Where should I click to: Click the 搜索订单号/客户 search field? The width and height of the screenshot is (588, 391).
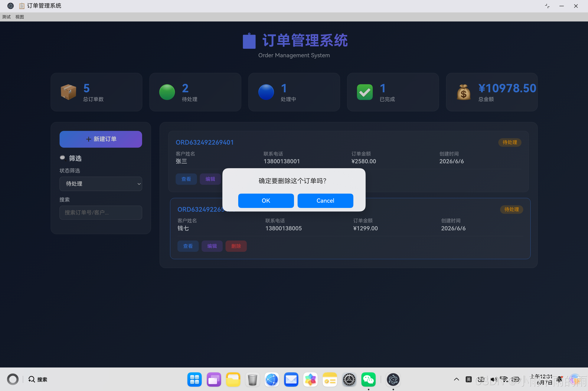101,212
